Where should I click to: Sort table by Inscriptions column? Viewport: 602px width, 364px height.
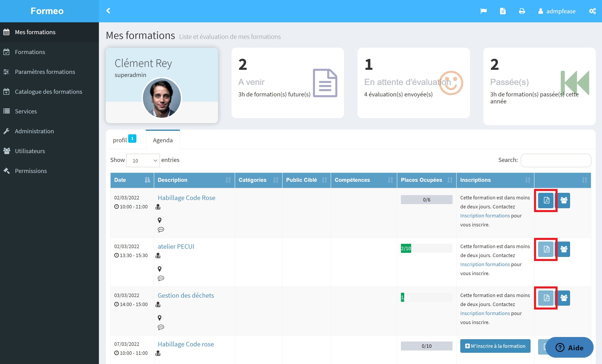495,180
